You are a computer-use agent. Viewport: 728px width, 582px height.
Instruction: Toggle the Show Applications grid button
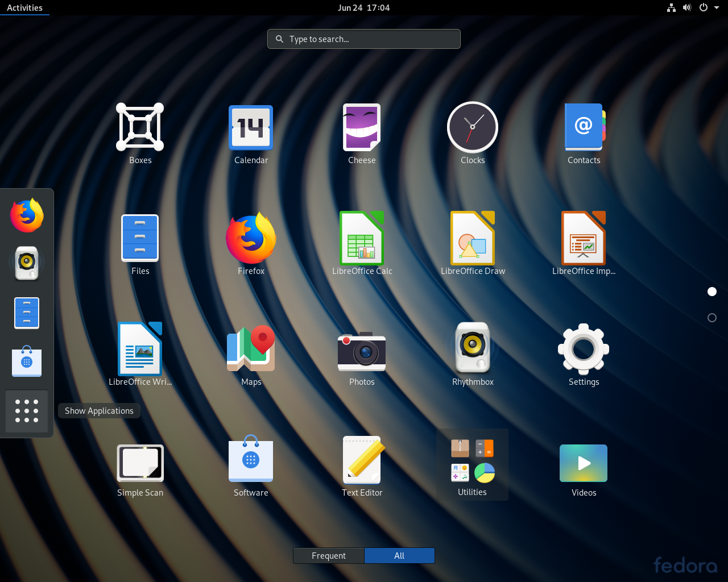(27, 411)
